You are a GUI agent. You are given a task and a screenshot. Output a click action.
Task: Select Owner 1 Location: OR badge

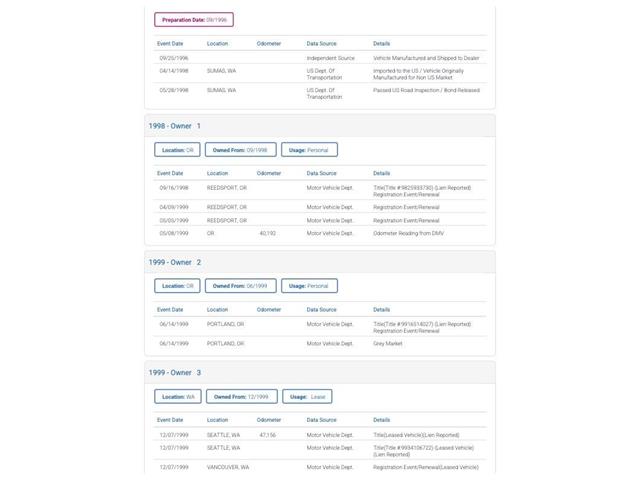(x=177, y=150)
